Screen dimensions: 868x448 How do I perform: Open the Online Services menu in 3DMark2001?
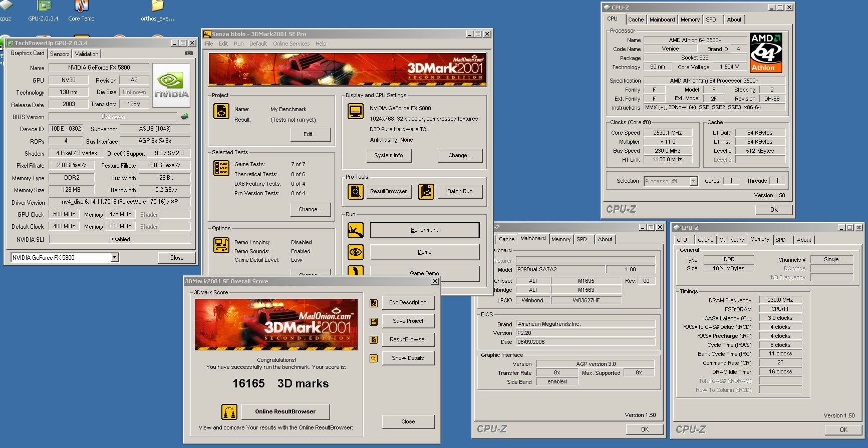pyautogui.click(x=292, y=44)
